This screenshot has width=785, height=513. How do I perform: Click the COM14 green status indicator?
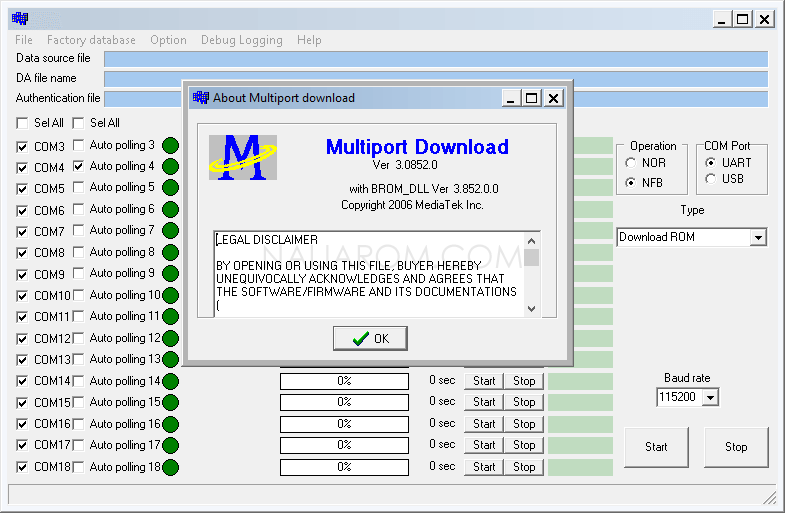click(x=170, y=382)
